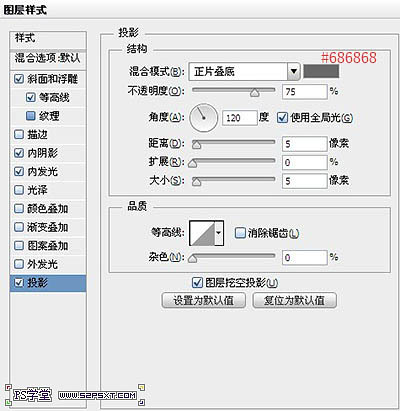The image size is (400, 411).
Task: Select the 内阴影 style row label
Action: pyautogui.click(x=43, y=153)
